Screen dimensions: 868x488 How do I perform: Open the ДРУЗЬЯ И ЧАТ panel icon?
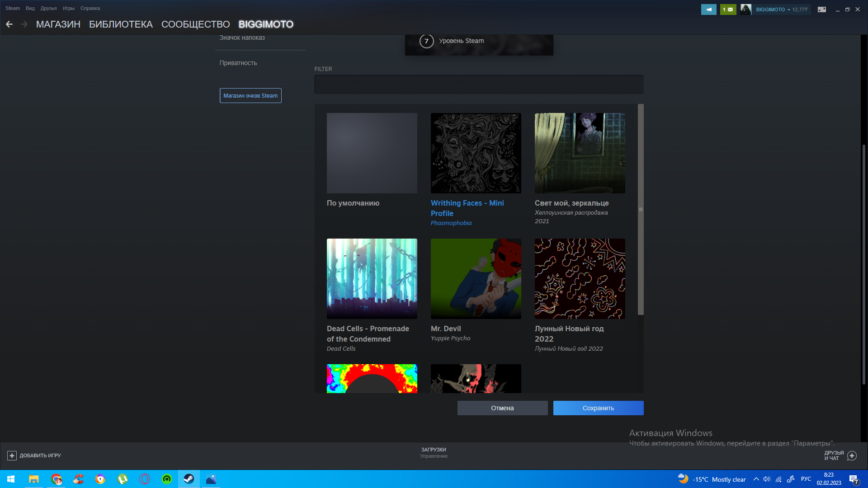coord(852,455)
